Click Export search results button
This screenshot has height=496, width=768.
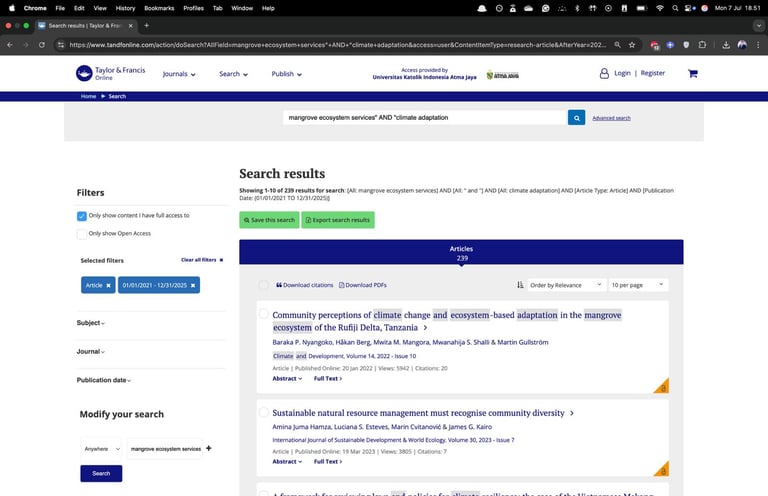[x=338, y=220]
